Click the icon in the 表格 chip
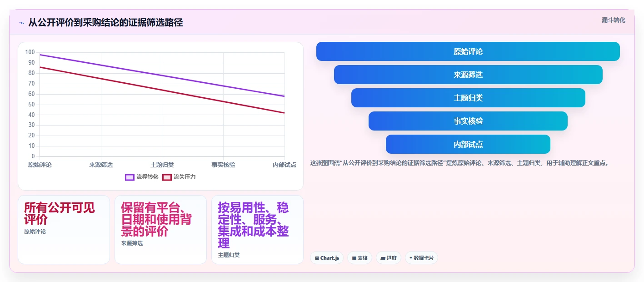 (x=354, y=258)
